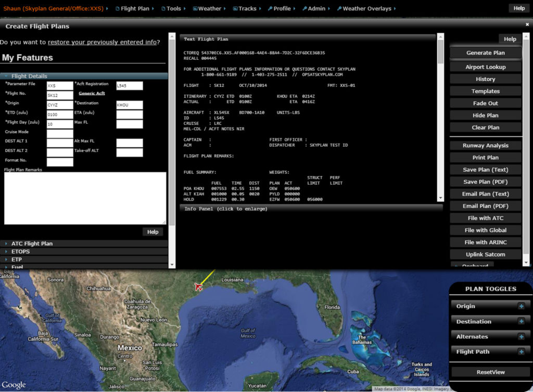Click the Flight Day (zulu) field
Screen dimensions: 533x392
pyautogui.click(x=60, y=124)
